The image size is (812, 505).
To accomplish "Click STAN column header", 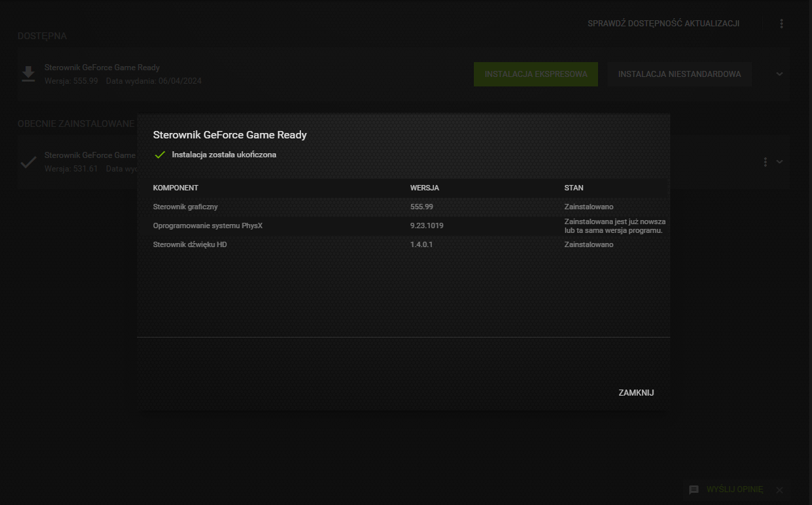I will (x=574, y=188).
